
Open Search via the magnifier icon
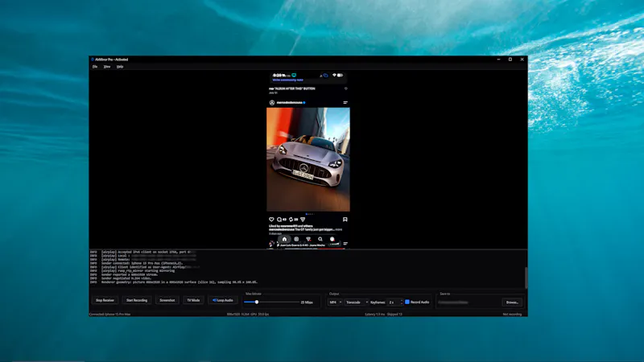point(320,239)
